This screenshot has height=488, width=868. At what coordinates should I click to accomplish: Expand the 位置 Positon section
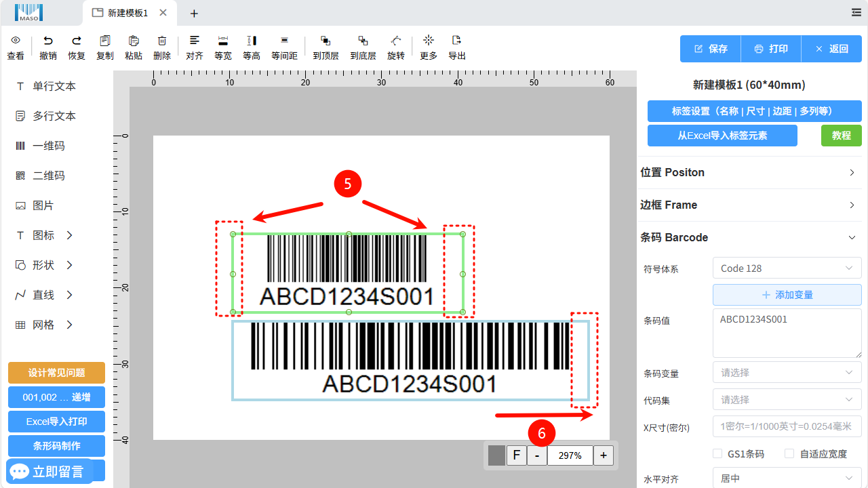(749, 172)
